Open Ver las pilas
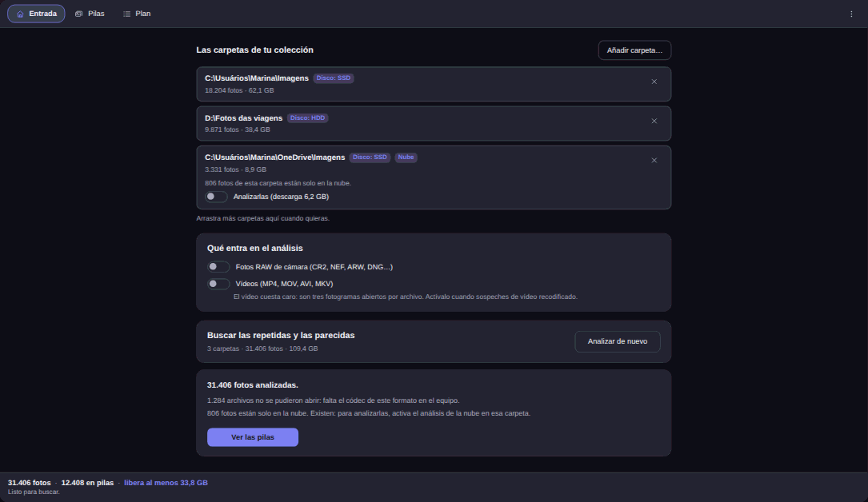 (x=253, y=437)
